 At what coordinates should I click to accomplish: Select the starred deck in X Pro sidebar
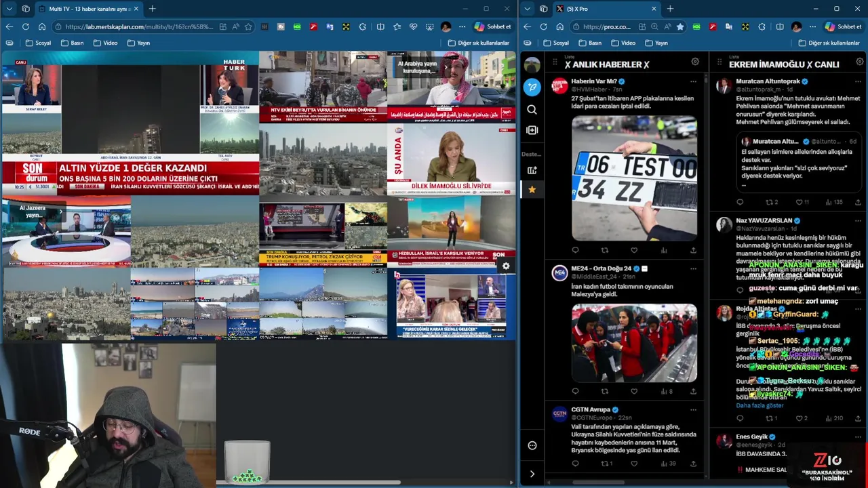click(532, 190)
